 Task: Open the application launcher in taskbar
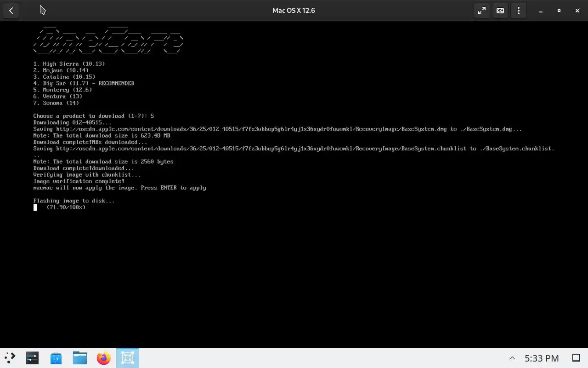pyautogui.click(x=10, y=358)
